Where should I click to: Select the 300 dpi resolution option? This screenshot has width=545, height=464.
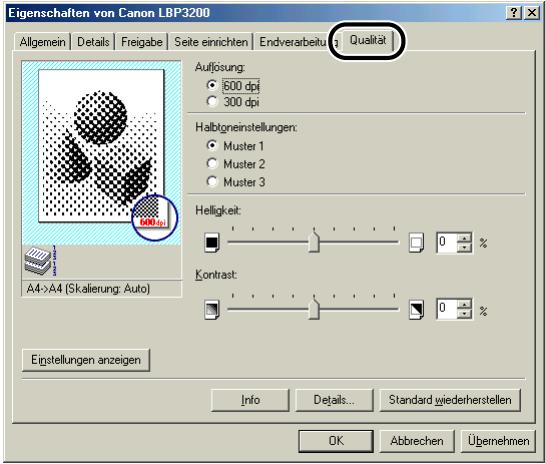(233, 102)
